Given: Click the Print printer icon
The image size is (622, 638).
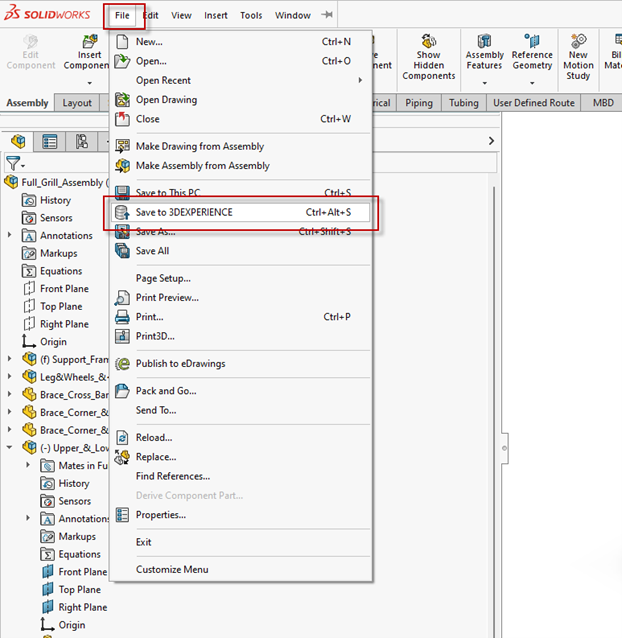Looking at the screenshot, I should (x=122, y=317).
